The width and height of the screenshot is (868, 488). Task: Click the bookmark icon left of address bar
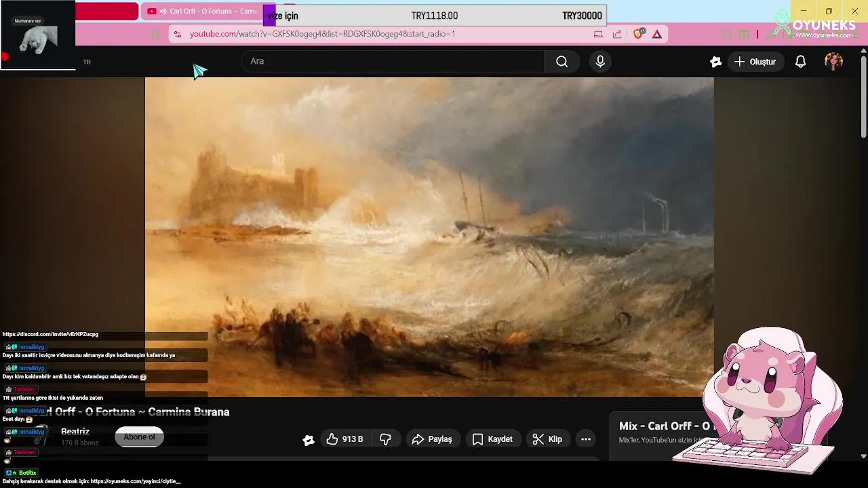tap(155, 34)
